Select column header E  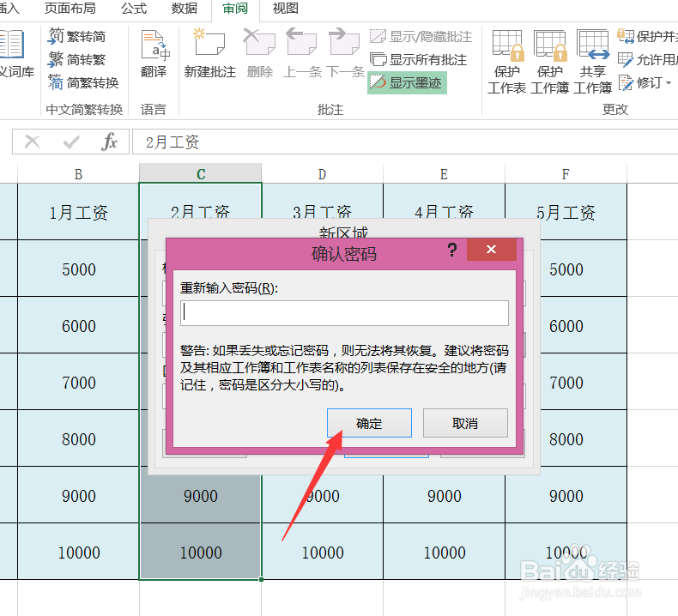[x=444, y=174]
